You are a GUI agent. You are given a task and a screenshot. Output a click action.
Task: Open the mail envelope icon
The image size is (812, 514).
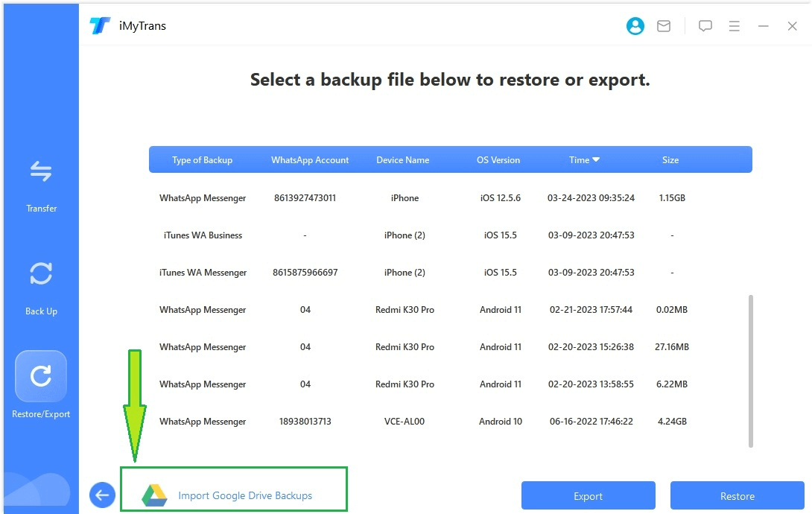[663, 26]
